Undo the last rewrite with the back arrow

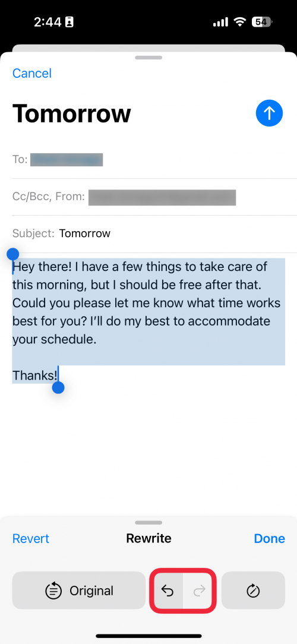(168, 591)
